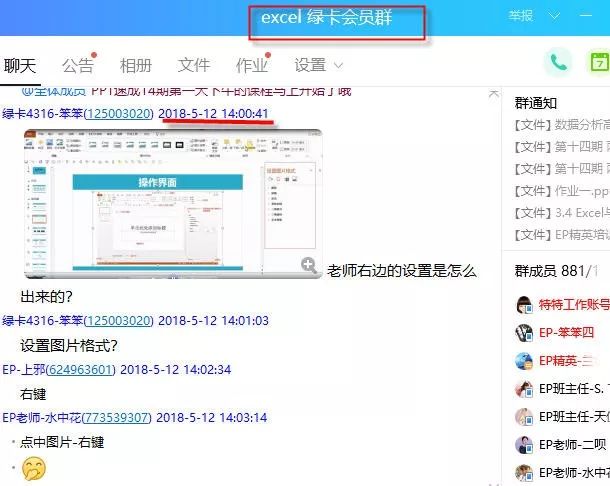Click the 举报 report button
This screenshot has width=610, height=486.
point(521,16)
